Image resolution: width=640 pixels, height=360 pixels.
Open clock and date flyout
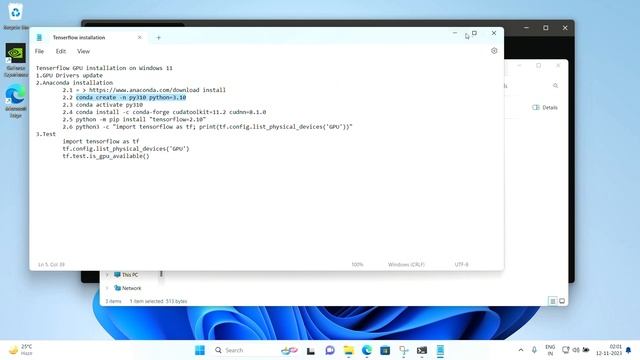pos(609,350)
